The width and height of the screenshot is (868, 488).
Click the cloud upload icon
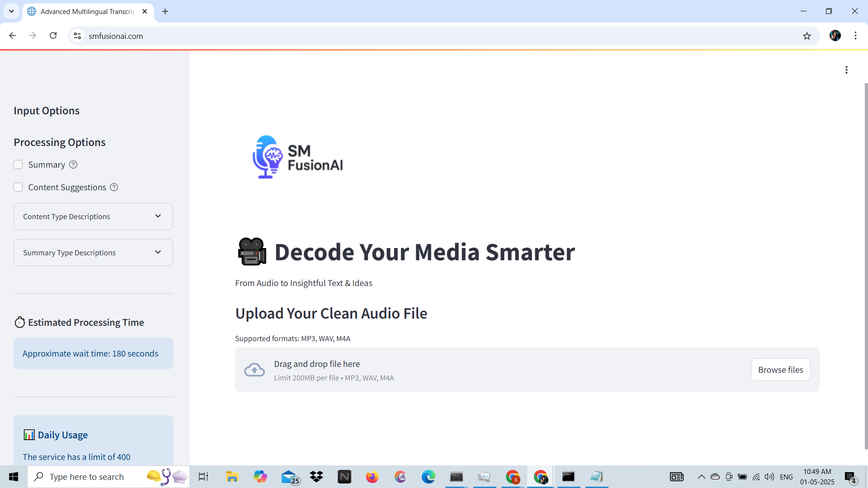tap(255, 370)
